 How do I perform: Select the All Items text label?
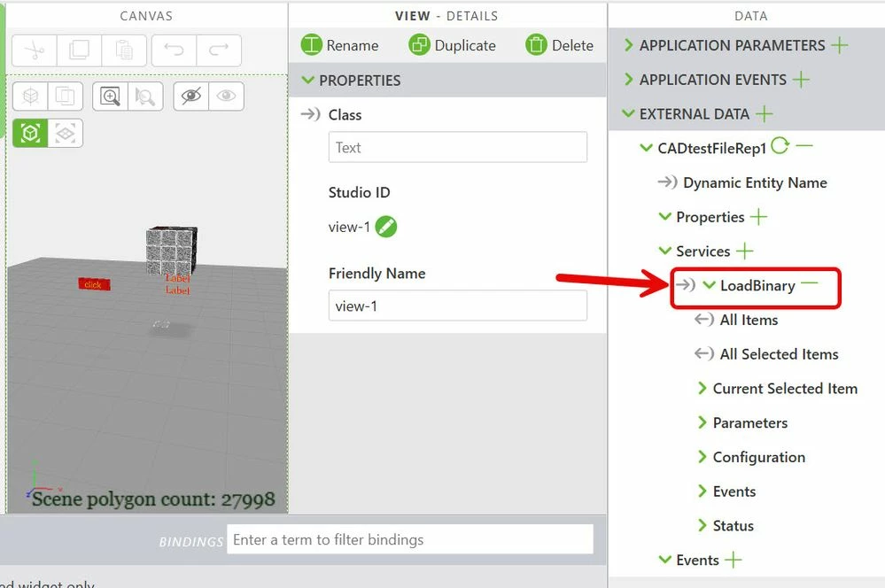pyautogui.click(x=749, y=320)
